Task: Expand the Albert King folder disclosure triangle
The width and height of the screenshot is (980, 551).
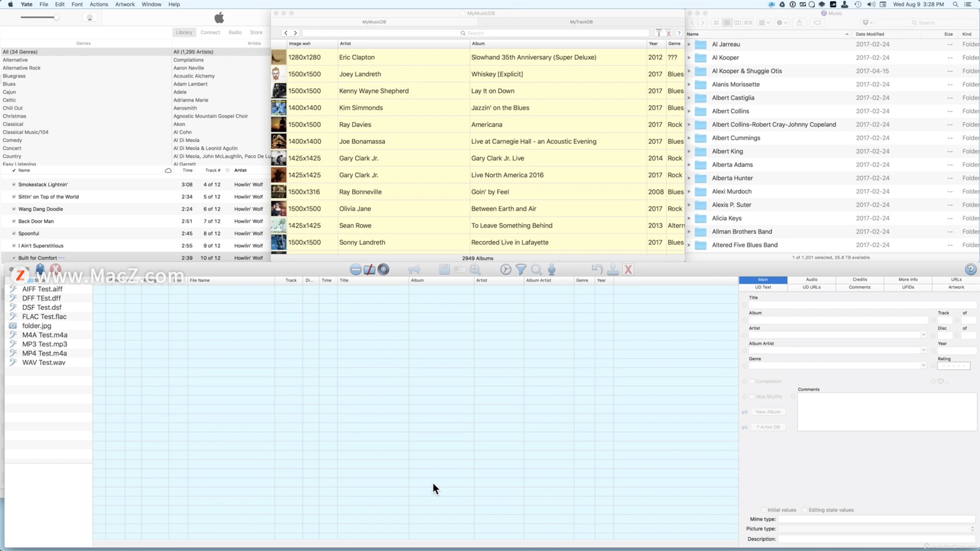Action: tap(689, 152)
